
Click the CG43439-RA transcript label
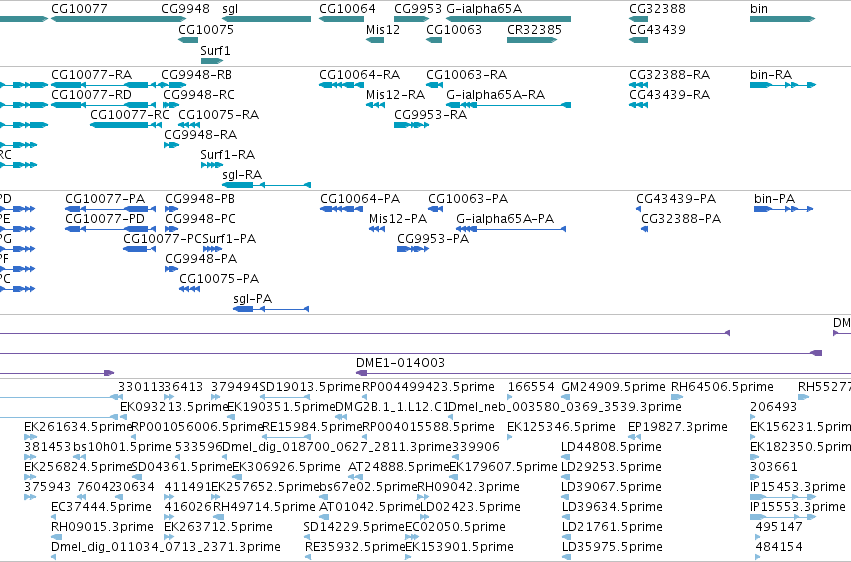670,94
